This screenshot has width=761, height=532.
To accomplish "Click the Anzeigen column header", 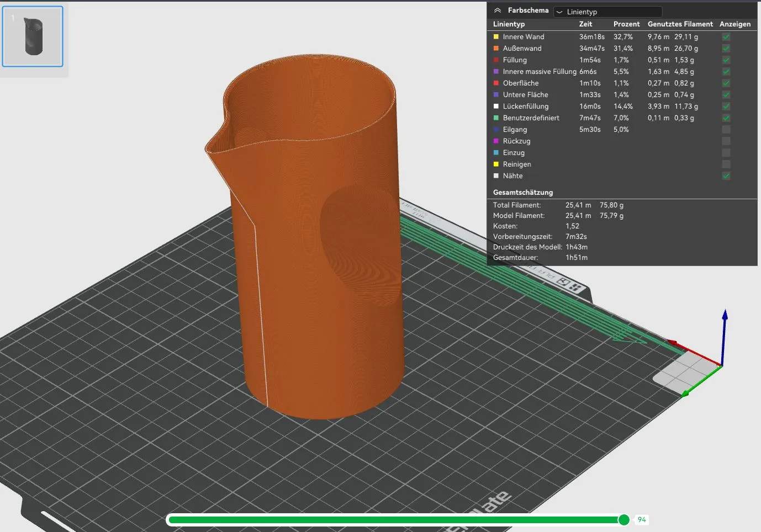I will (x=735, y=24).
